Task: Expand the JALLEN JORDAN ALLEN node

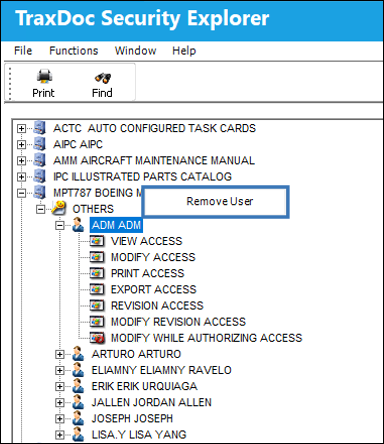Action: click(x=60, y=403)
